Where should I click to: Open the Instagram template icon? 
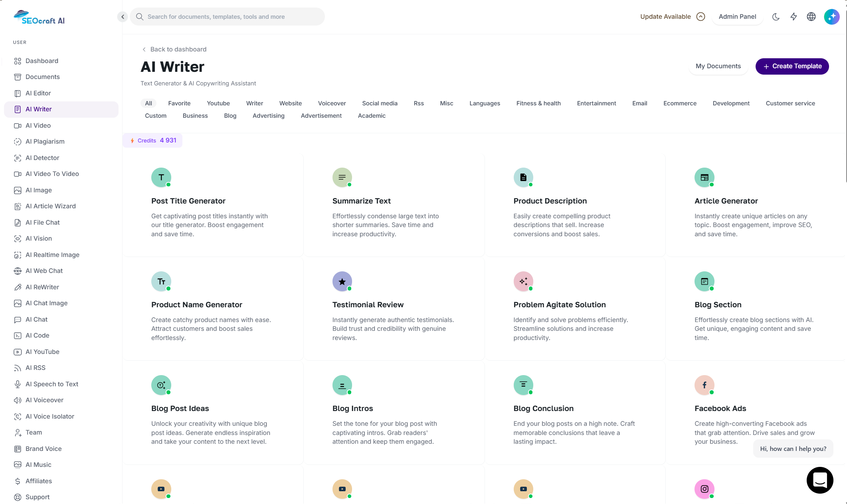704,489
